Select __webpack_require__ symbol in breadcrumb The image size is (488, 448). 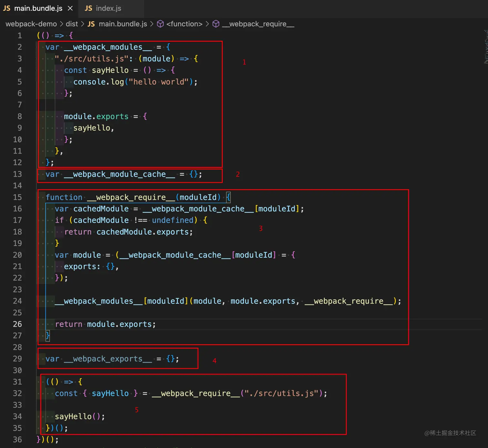tap(258, 24)
